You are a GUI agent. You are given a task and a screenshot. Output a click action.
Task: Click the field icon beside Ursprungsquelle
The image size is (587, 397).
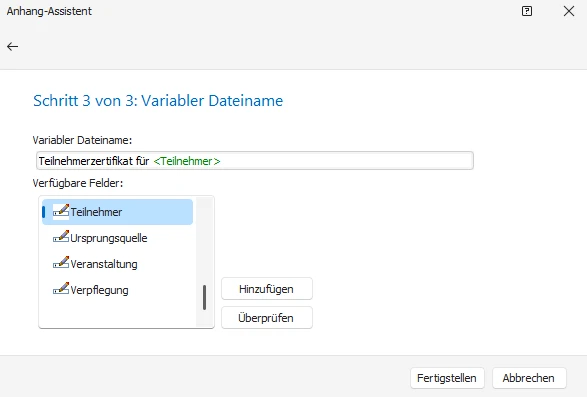[x=61, y=237]
